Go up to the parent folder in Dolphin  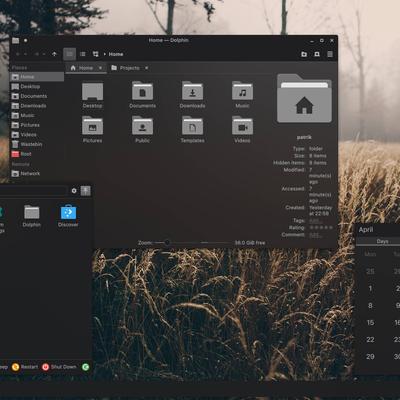(54, 54)
